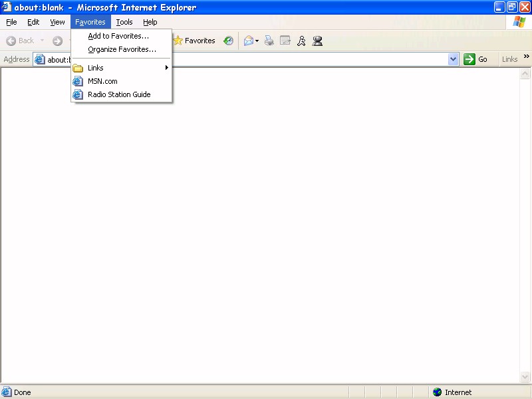Screen dimensions: 532x399
Task: Open the Edit menu
Action: pyautogui.click(x=33, y=22)
